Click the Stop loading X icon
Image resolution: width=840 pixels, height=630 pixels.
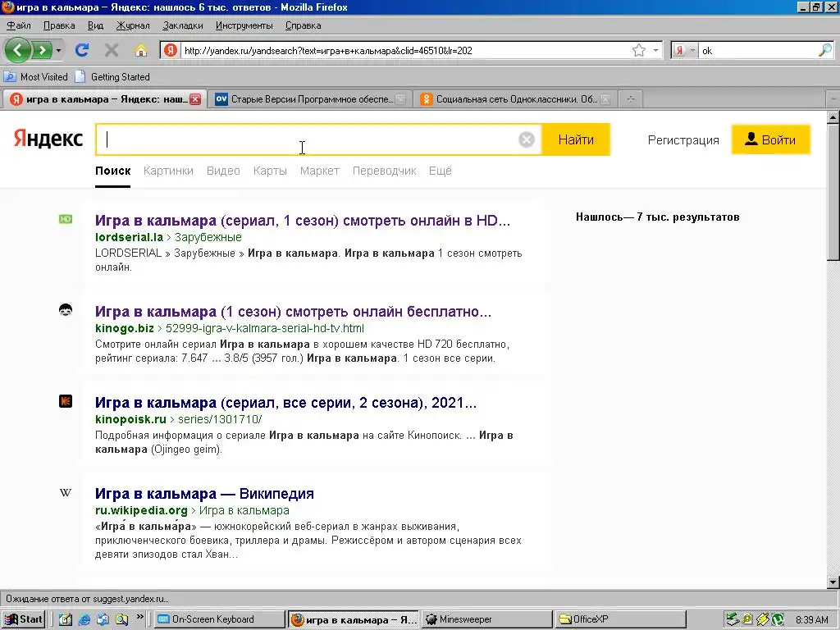(x=112, y=50)
